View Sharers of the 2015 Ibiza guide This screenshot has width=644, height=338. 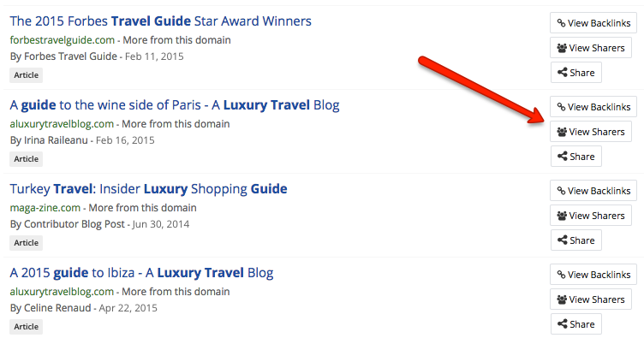click(591, 299)
